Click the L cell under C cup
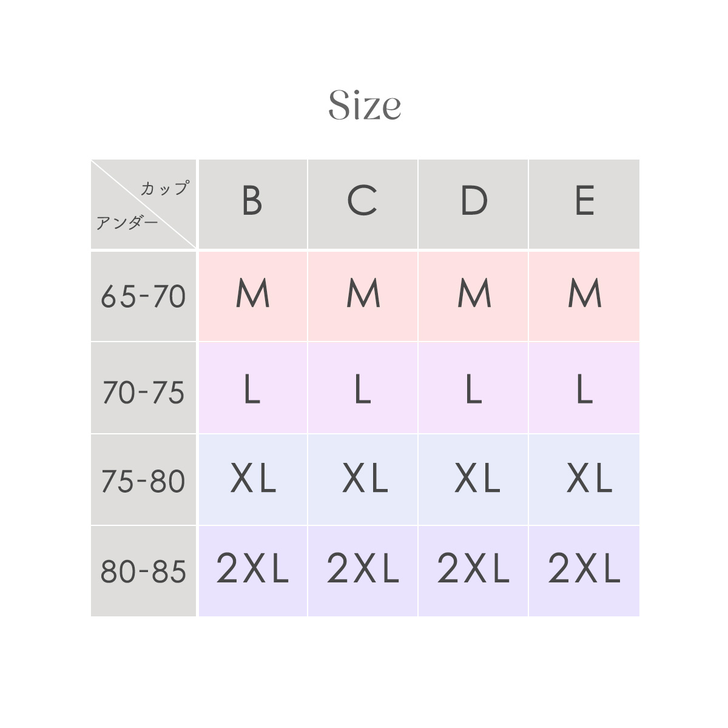This screenshot has height=728, width=728. tap(363, 388)
